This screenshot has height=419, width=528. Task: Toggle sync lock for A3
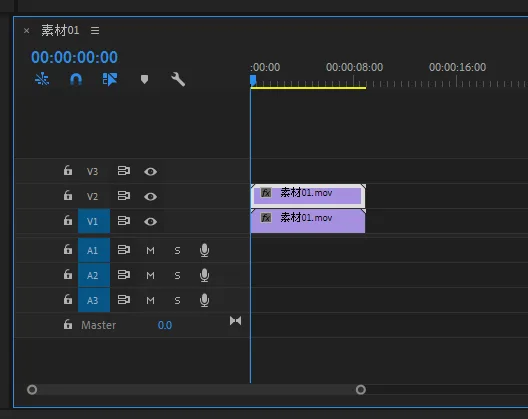[x=124, y=300]
